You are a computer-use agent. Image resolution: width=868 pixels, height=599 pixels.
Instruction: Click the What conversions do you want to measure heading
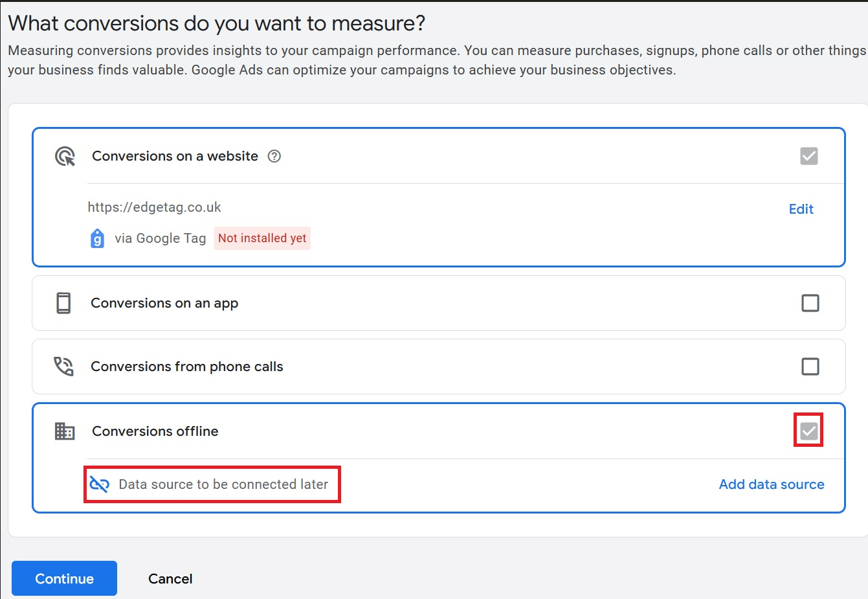pyautogui.click(x=217, y=23)
